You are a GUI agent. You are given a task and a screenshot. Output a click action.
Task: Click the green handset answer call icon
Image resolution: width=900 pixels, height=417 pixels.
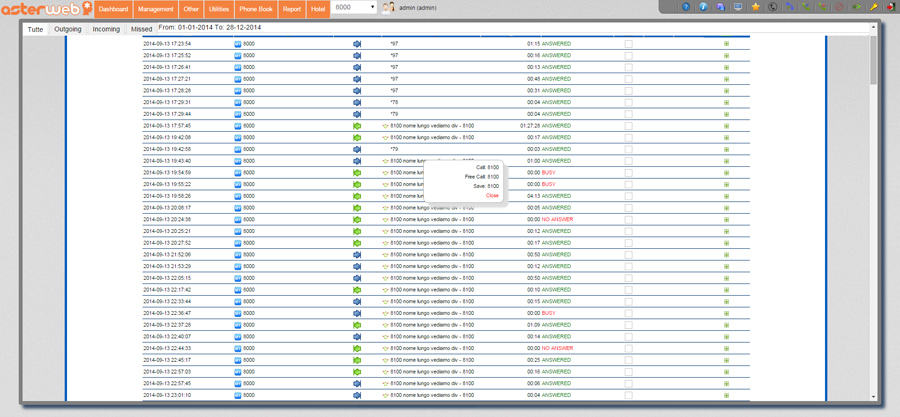(806, 7)
